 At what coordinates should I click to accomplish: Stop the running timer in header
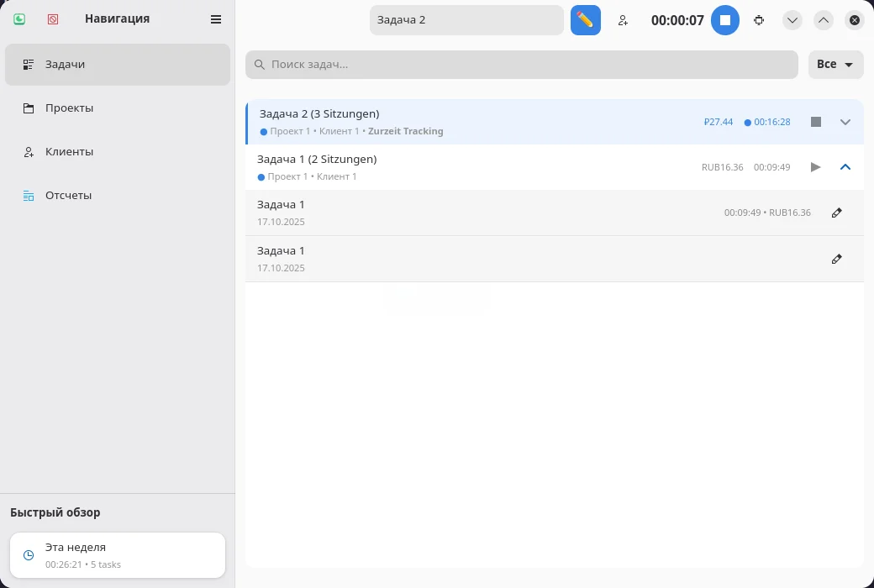[724, 20]
